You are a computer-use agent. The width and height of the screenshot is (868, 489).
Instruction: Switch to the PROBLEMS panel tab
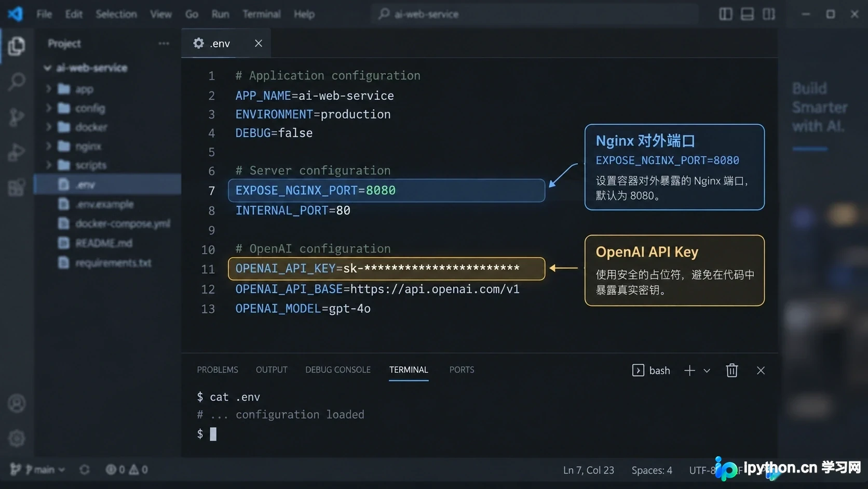click(x=218, y=369)
